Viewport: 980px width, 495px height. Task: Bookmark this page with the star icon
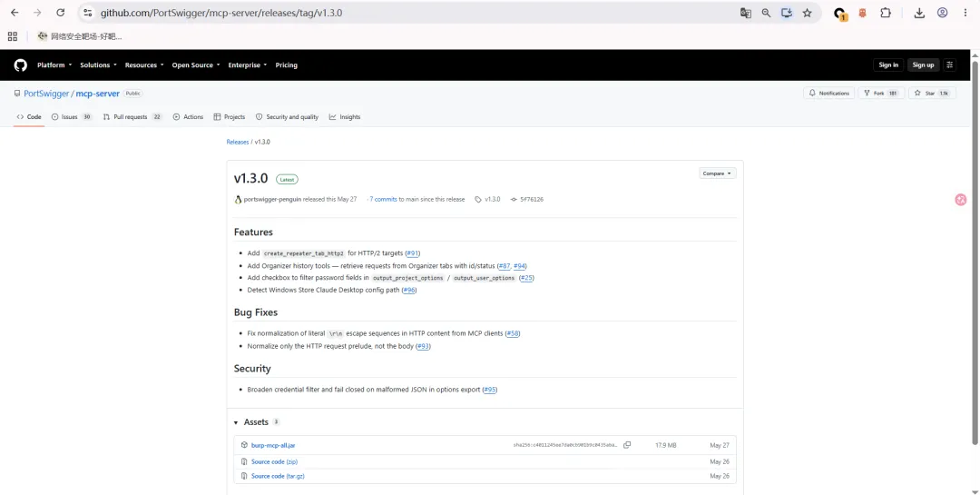tap(807, 13)
